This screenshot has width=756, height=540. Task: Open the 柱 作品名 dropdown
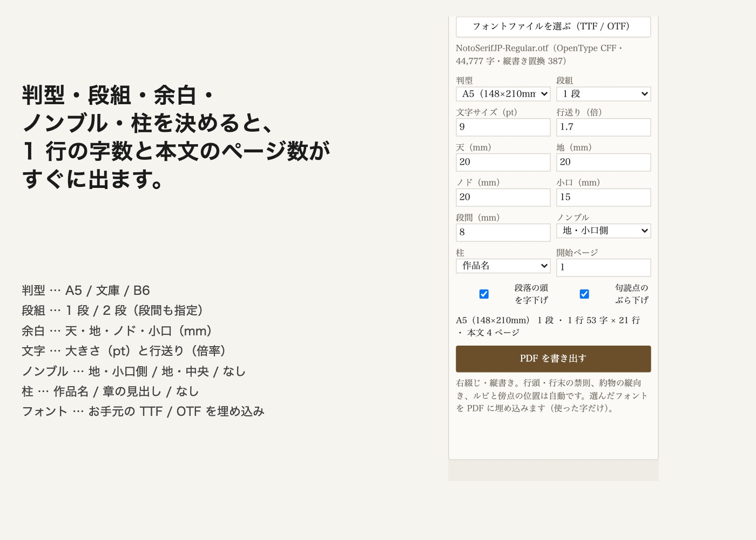click(503, 266)
